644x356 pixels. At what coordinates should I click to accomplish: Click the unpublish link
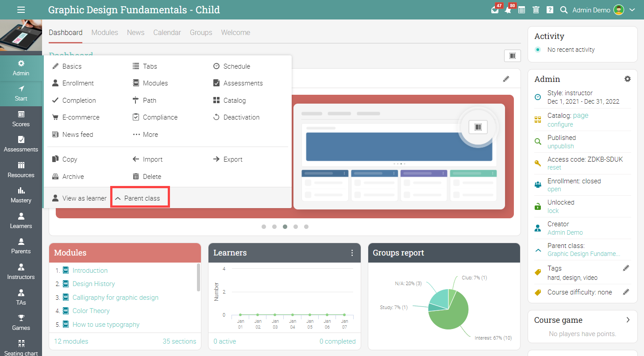tap(560, 146)
